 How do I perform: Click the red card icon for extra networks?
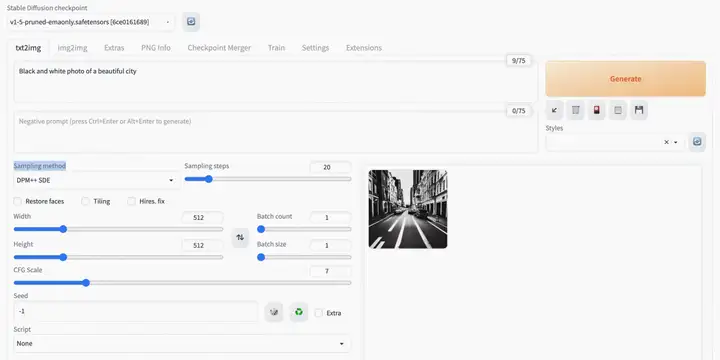[596, 110]
